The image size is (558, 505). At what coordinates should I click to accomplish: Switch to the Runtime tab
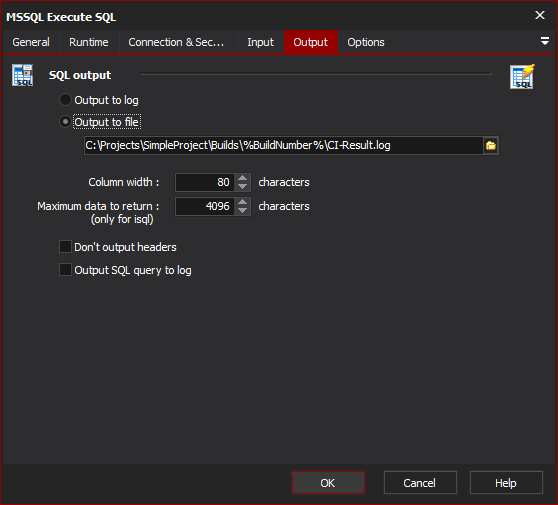(x=89, y=42)
